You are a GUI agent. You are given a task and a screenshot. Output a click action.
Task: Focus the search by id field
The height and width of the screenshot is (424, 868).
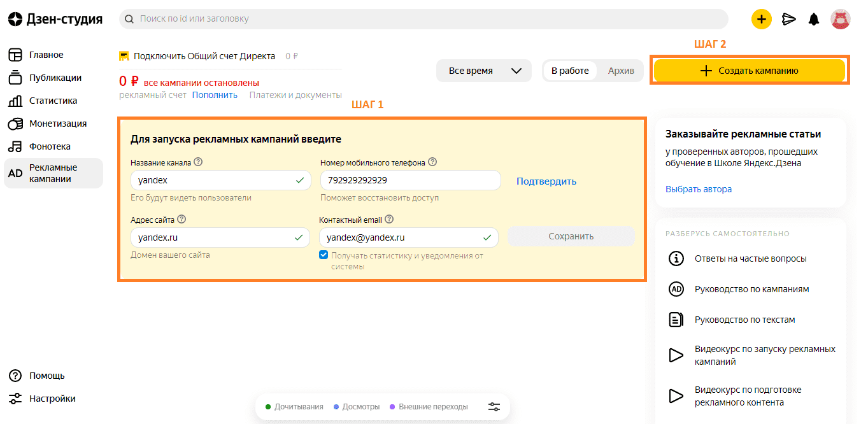(423, 19)
